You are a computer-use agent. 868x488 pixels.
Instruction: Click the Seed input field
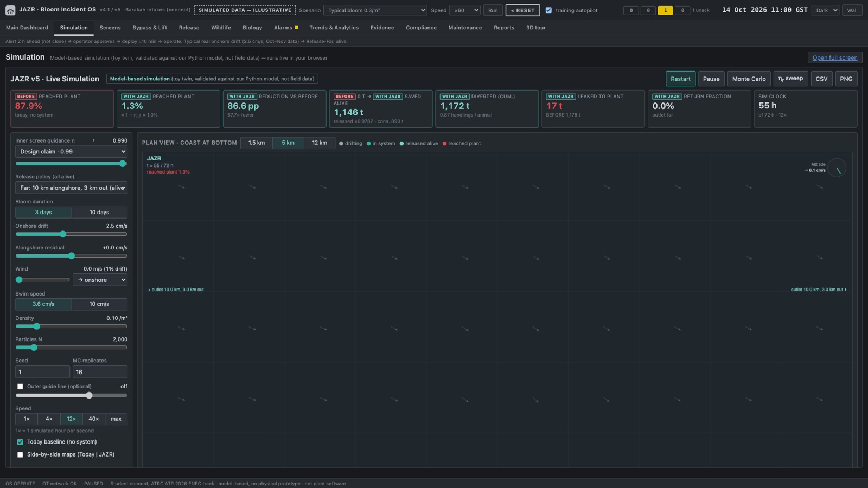tap(42, 372)
